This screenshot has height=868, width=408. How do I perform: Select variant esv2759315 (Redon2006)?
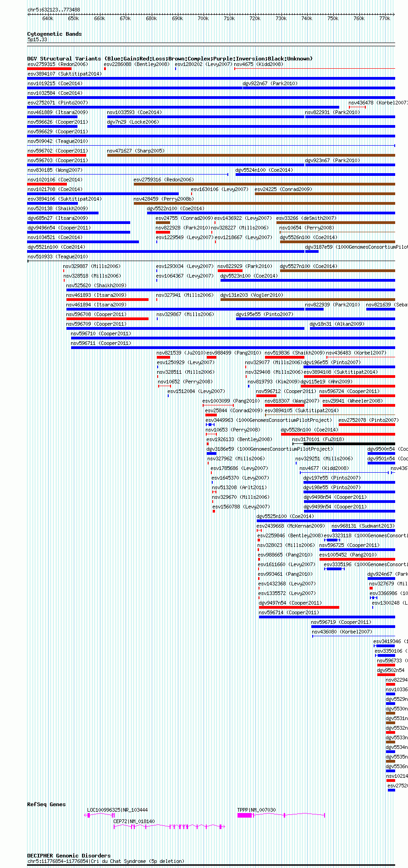coord(57,65)
